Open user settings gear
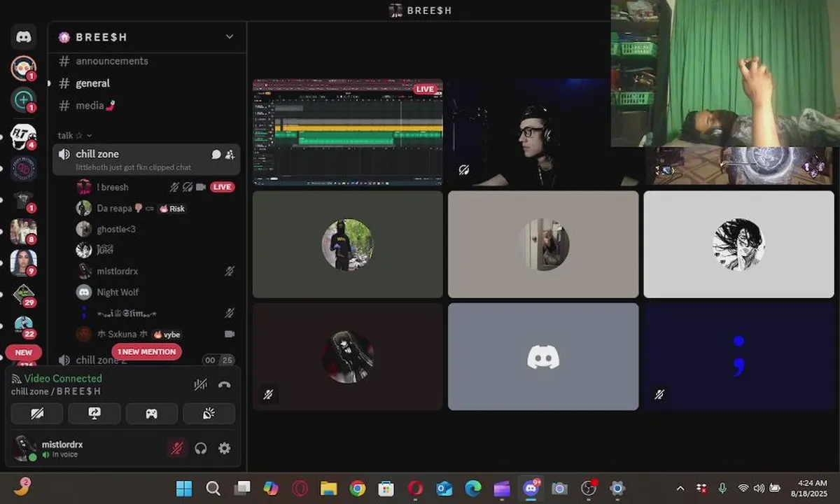The height and width of the screenshot is (504, 840). coord(224,448)
